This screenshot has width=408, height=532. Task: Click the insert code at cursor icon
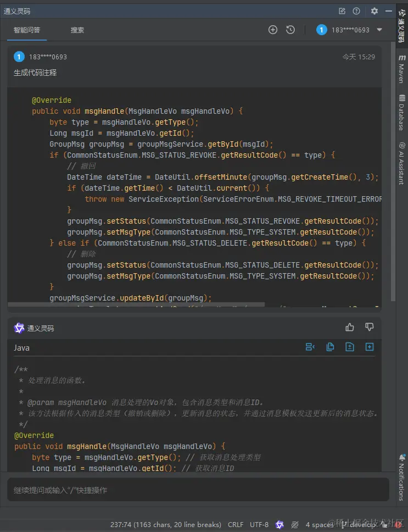310,347
